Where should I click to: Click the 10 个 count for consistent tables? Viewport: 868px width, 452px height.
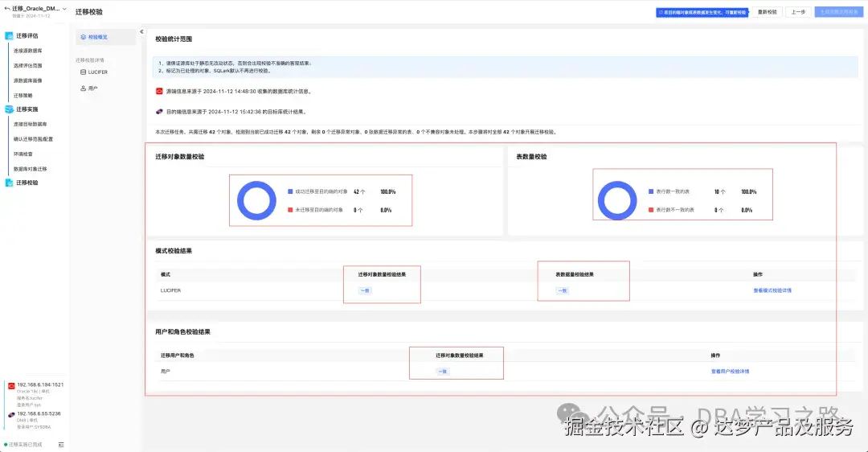[x=719, y=191]
